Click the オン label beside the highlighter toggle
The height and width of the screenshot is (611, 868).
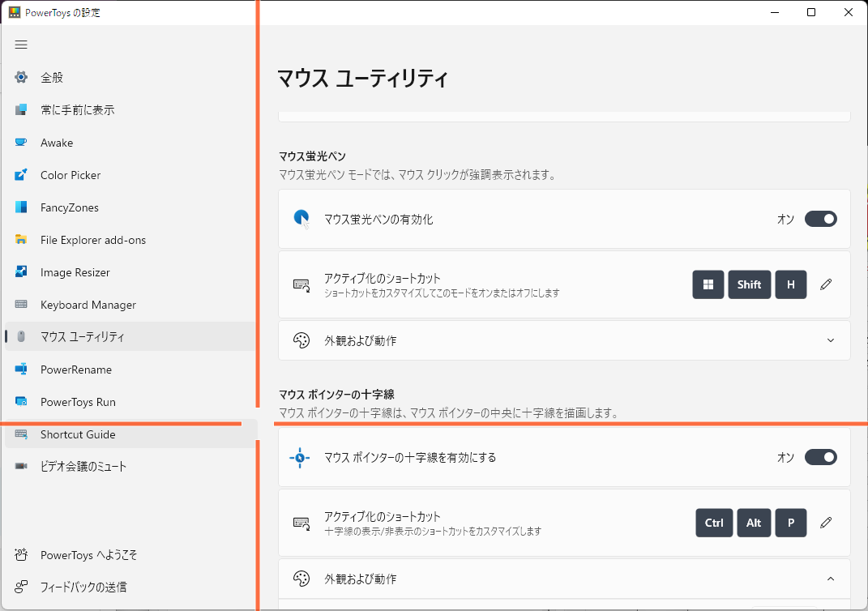tap(785, 219)
